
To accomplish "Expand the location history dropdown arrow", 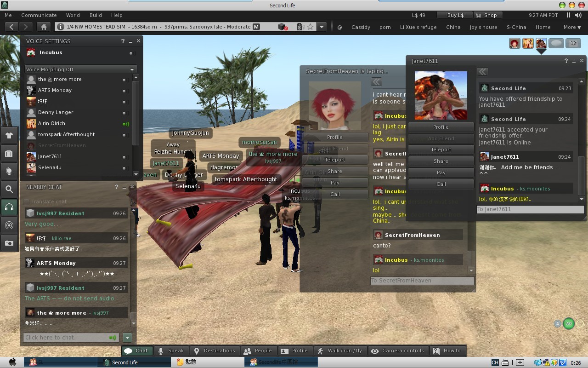I will click(322, 27).
